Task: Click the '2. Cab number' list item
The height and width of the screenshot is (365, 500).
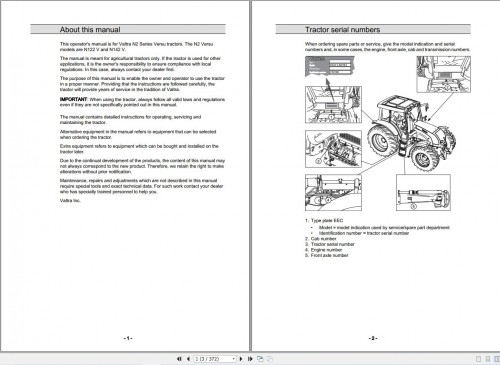Action: click(x=320, y=239)
